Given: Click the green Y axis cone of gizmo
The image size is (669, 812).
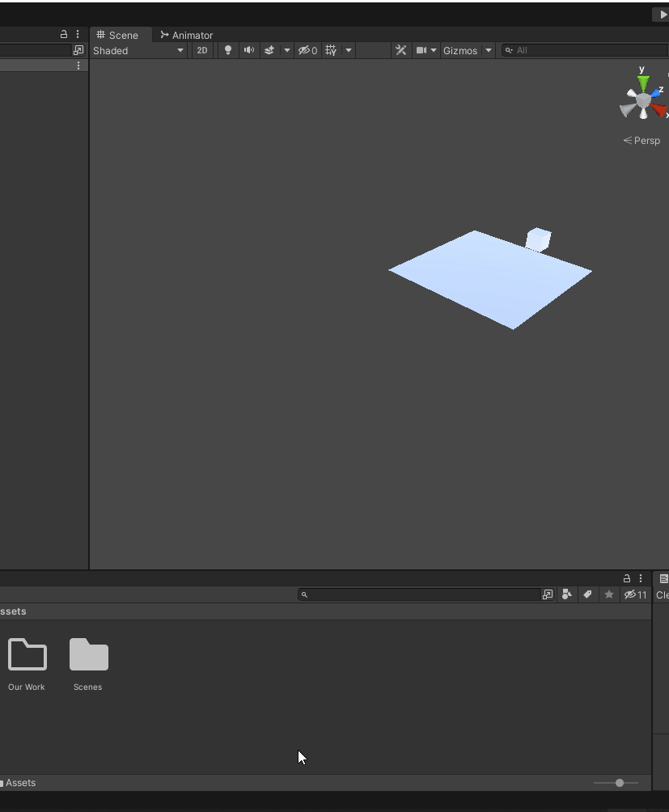Looking at the screenshot, I should (x=643, y=83).
